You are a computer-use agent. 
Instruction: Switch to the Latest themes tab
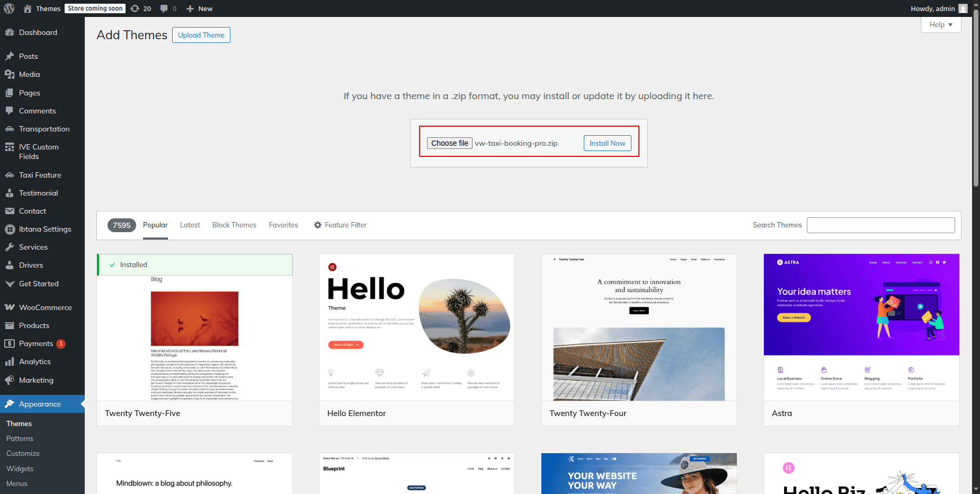(x=190, y=225)
